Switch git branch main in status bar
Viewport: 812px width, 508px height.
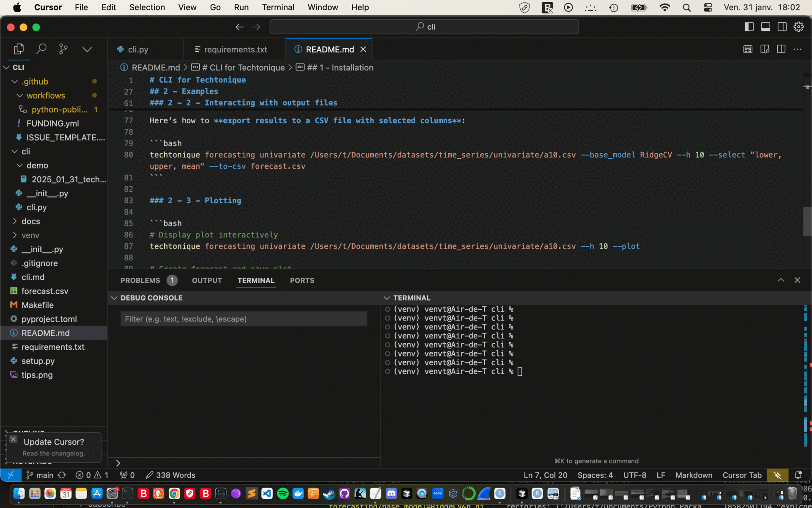(40, 475)
